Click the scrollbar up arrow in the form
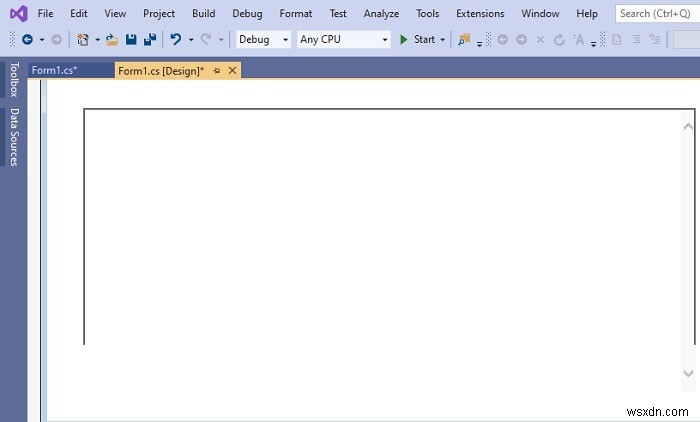This screenshot has width=700, height=422. pos(688,127)
